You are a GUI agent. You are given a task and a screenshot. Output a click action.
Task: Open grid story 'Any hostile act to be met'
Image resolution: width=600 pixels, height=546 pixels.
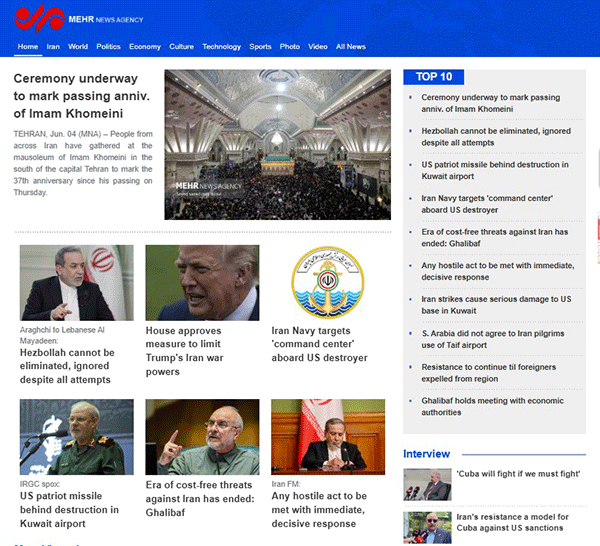[x=319, y=510]
